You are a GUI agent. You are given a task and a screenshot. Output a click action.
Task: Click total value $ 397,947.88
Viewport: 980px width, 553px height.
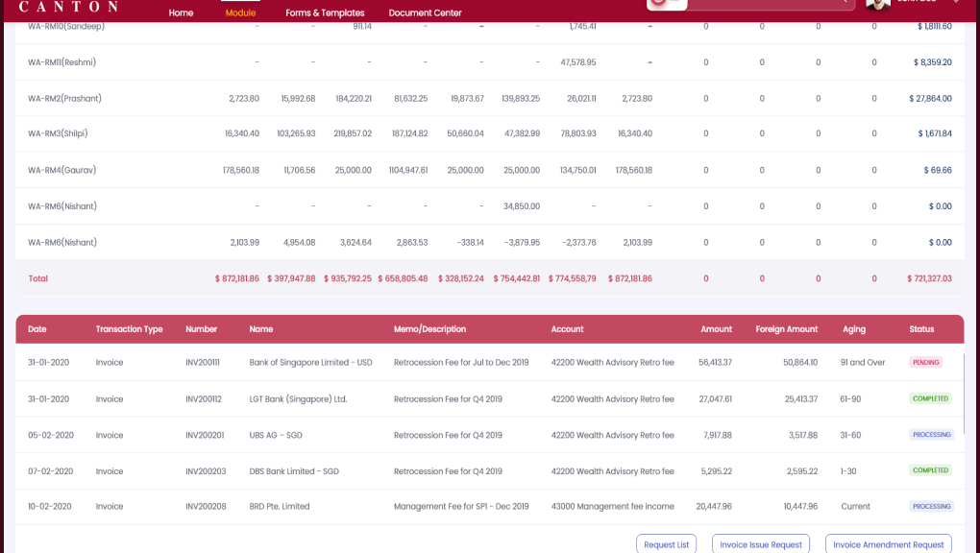click(x=291, y=278)
